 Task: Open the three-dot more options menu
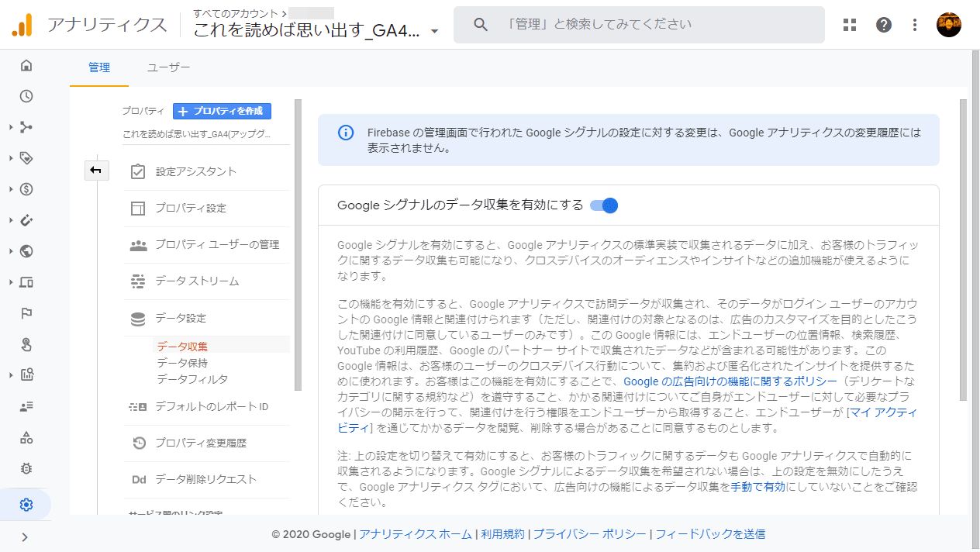click(915, 25)
